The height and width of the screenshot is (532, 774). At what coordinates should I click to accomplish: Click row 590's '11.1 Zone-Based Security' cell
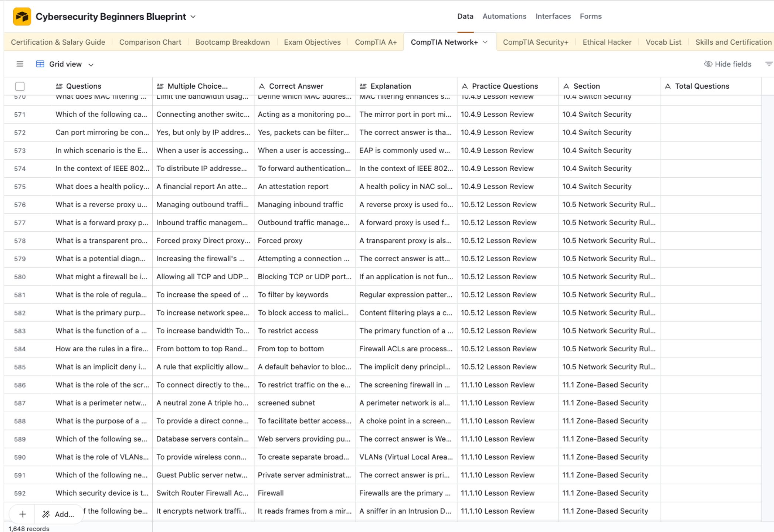pos(609,457)
